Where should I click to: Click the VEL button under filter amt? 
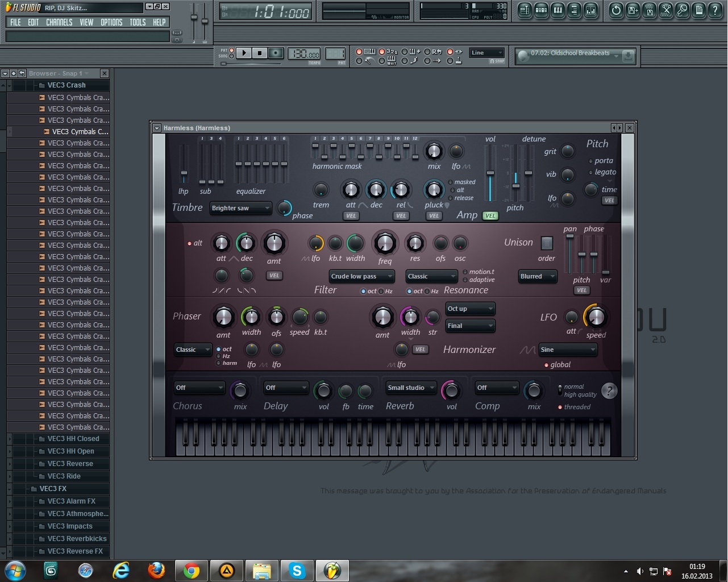tap(274, 276)
